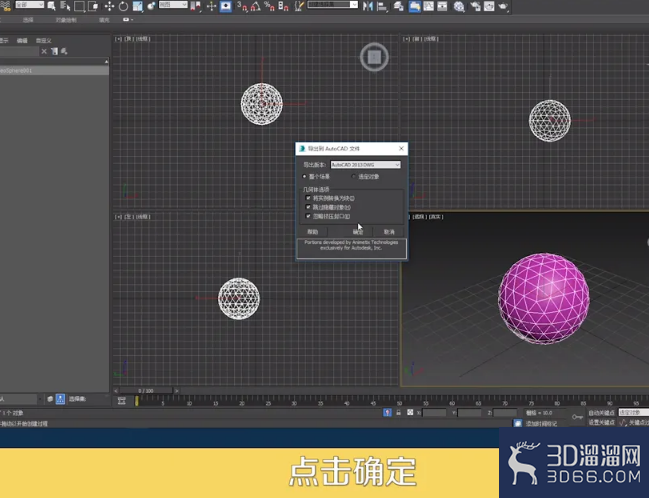Toggle the isolate selection icon in status bar
Viewport: 649px width, 498px height.
pos(387,412)
